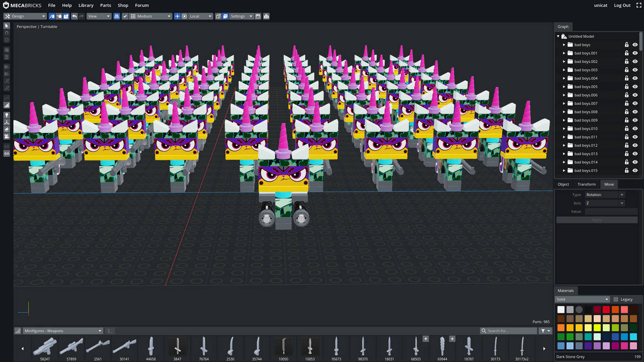The image size is (644, 362).
Task: Click the video camera icon in left sidebar
Action: [6, 137]
